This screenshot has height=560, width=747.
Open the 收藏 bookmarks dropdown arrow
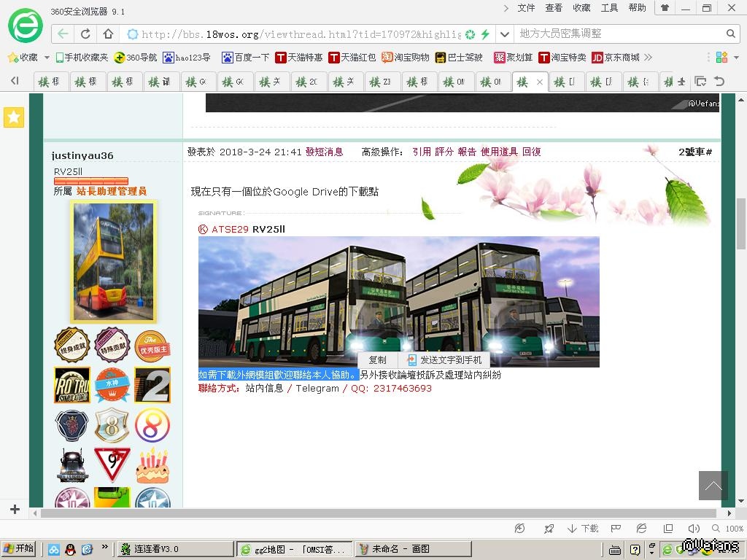[x=47, y=57]
